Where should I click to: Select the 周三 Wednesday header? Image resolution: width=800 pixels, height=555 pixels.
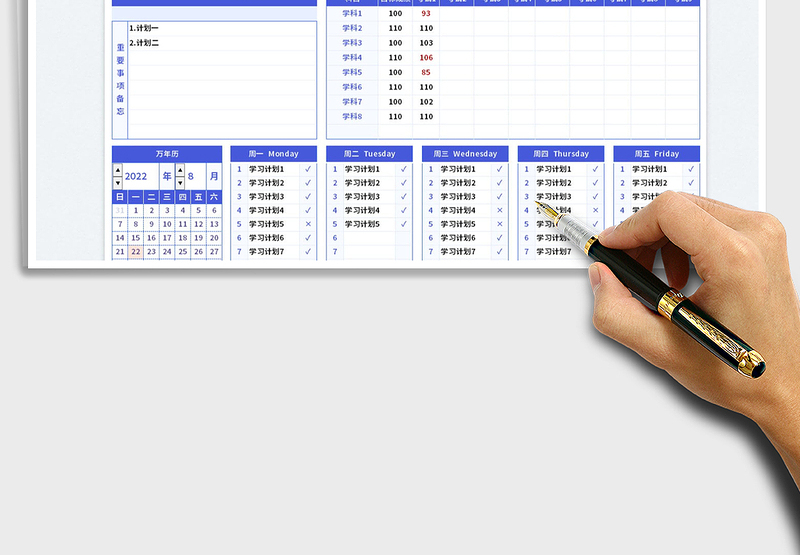coord(465,154)
